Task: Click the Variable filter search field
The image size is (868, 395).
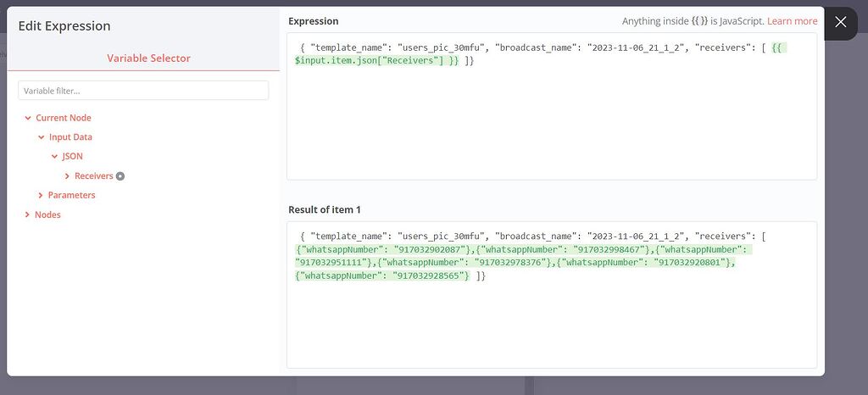Action: (x=143, y=91)
